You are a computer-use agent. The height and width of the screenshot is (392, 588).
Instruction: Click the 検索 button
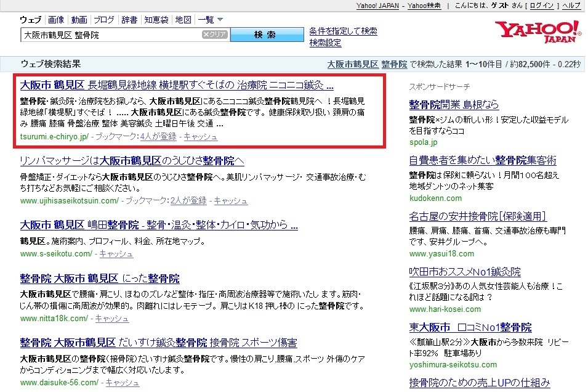click(x=267, y=35)
